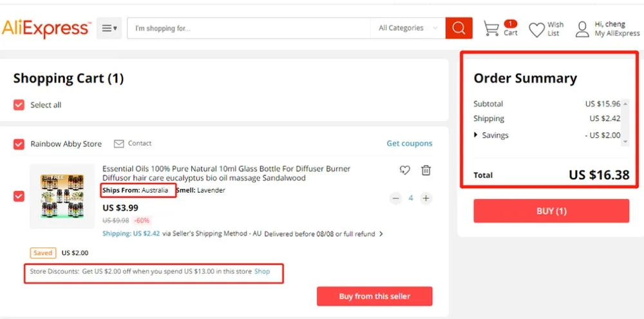
Task: Toggle the Select all checkbox
Action: 19,105
